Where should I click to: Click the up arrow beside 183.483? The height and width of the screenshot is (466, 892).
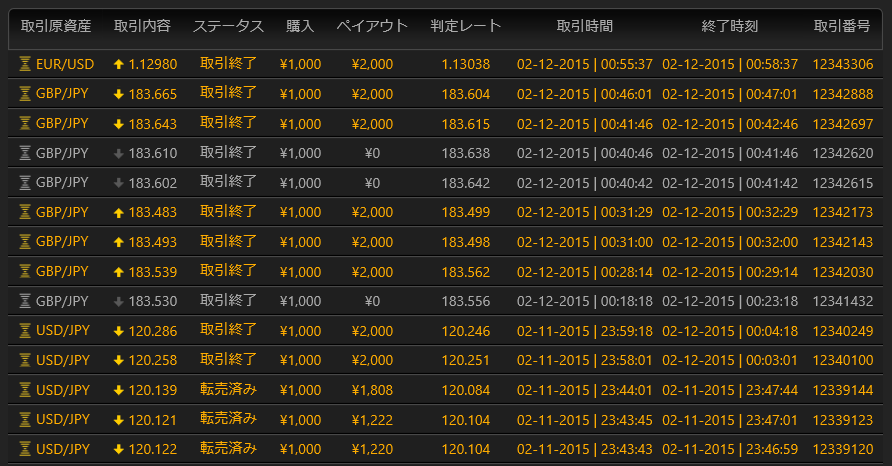[118, 213]
